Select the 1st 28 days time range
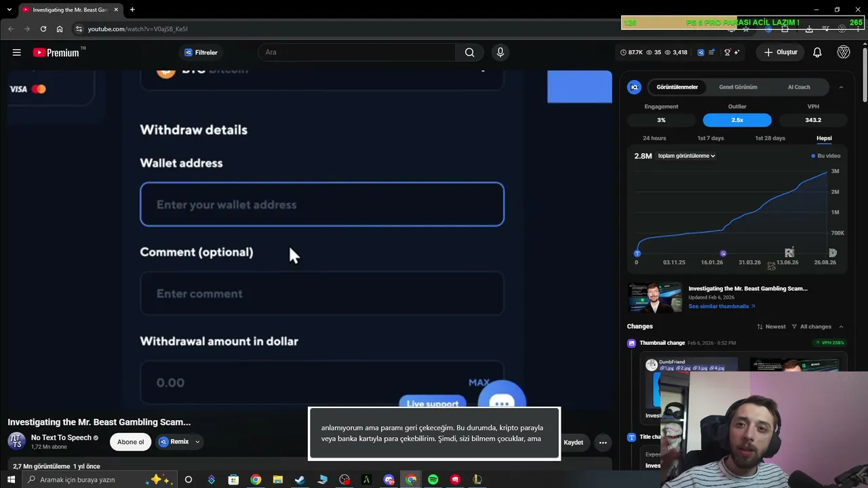 pyautogui.click(x=770, y=138)
